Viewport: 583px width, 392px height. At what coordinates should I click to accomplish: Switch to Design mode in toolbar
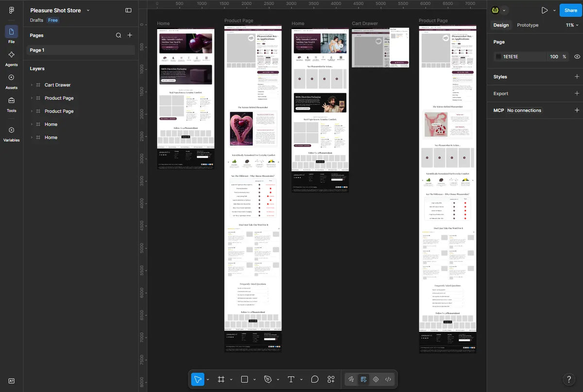363,379
